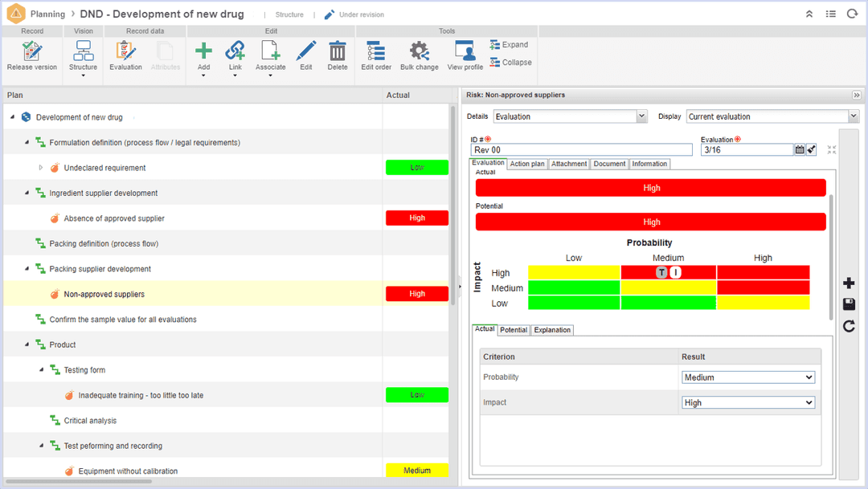Open the Explanation tab
868x489 pixels.
(552, 330)
